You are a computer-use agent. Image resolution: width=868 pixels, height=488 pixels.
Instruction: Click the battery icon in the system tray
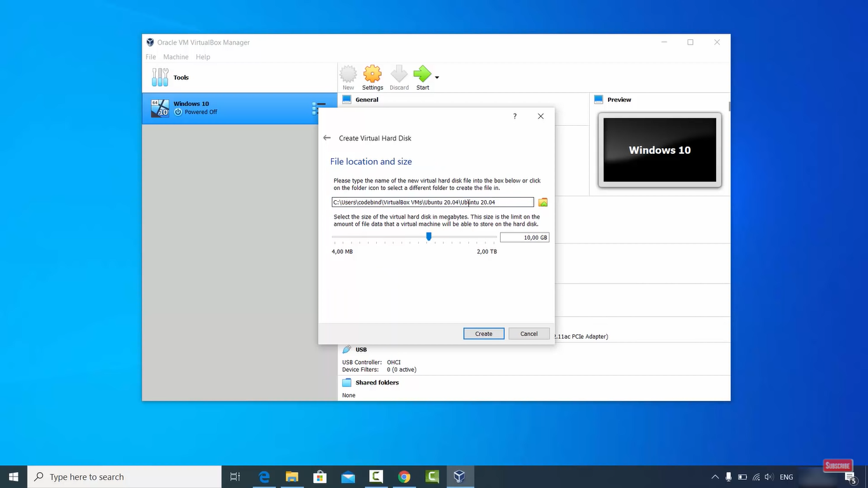click(742, 477)
